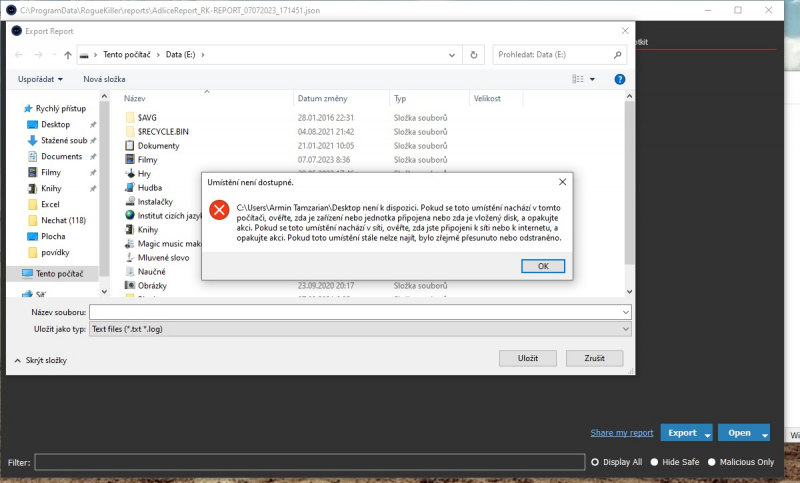Select the Display All radio button

[595, 462]
